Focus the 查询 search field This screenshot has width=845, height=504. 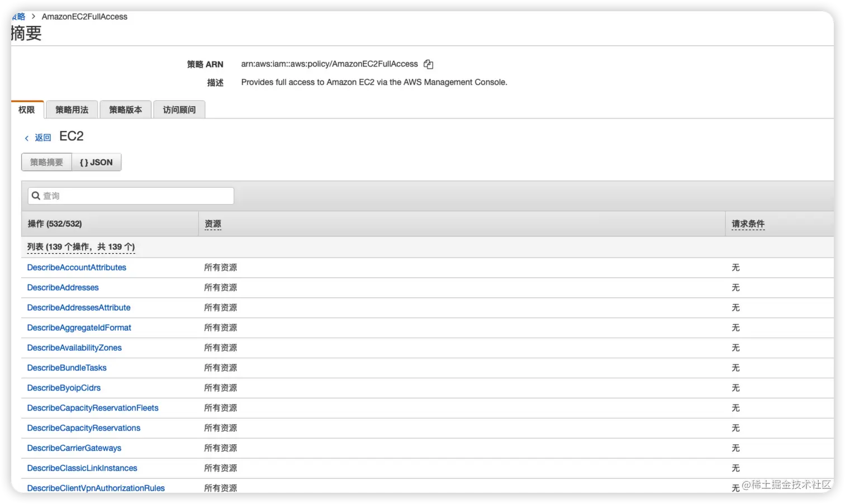tap(131, 196)
